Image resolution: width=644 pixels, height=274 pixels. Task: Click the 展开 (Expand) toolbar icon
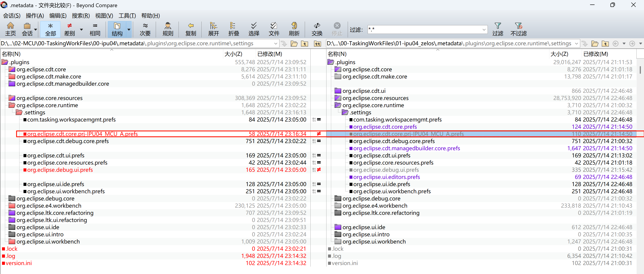[x=213, y=29]
